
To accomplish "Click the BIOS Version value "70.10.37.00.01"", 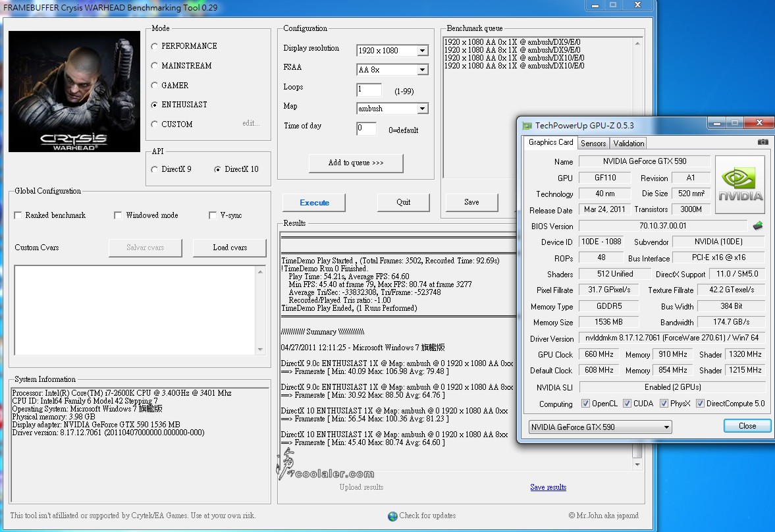I will (x=663, y=226).
